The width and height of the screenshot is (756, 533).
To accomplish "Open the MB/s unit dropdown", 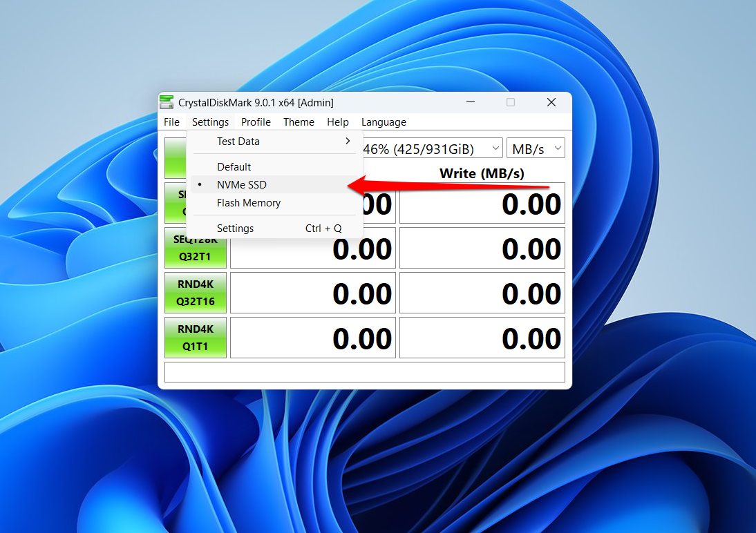I will tap(536, 148).
